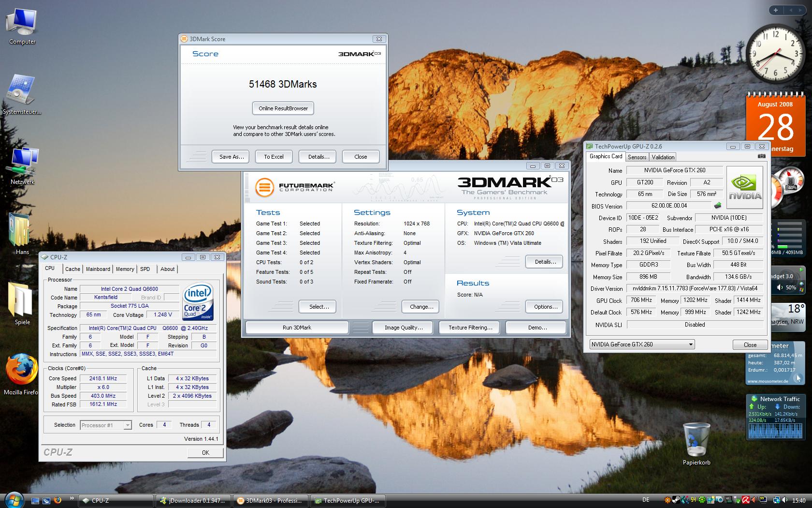Open the Netzwerk desktop icon
The width and height of the screenshot is (812, 508).
[22, 165]
